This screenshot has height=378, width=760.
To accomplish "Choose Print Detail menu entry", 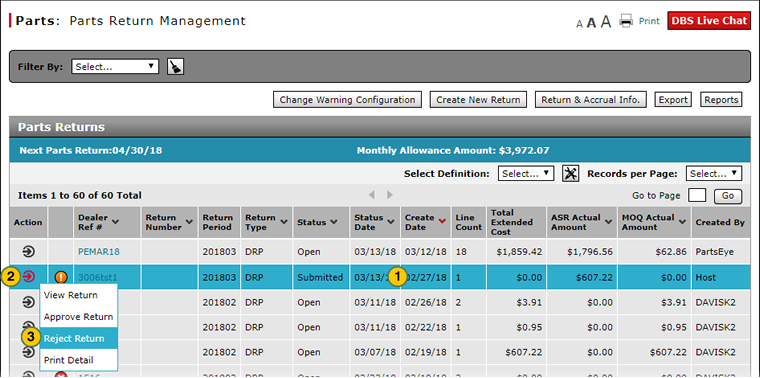I will [79, 360].
